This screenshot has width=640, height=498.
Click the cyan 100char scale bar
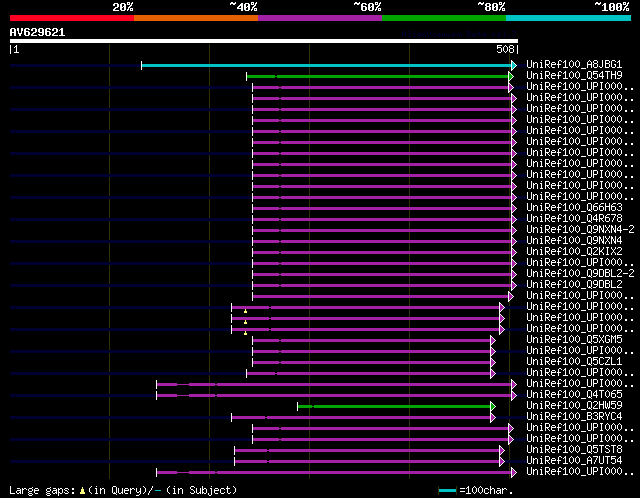click(447, 490)
